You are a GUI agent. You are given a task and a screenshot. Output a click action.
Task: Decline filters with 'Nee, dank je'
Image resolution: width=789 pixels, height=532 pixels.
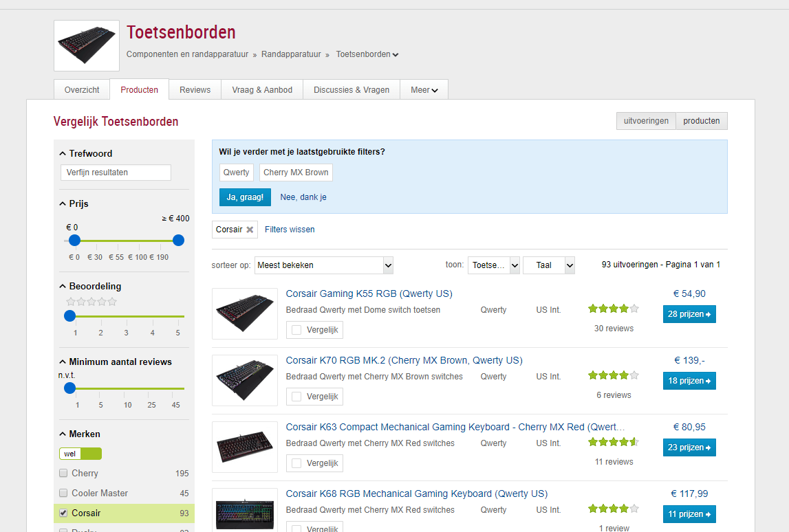[x=303, y=197]
